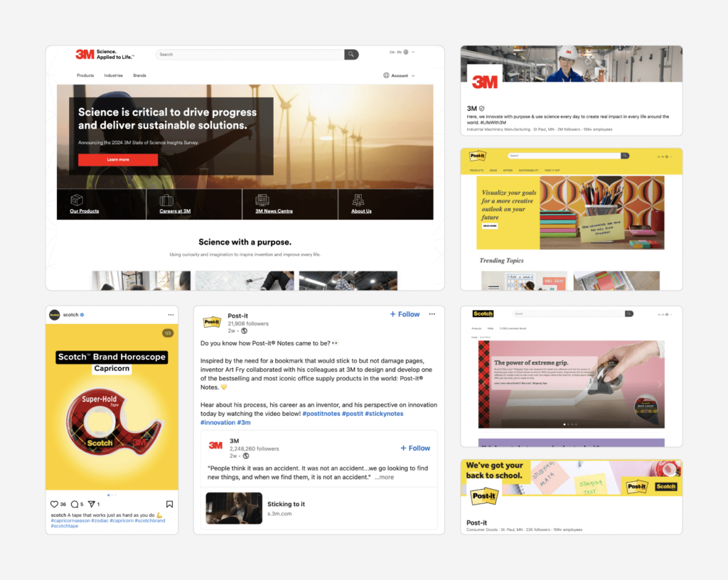Open PRODUCTS menu on the Post-it website

476,171
